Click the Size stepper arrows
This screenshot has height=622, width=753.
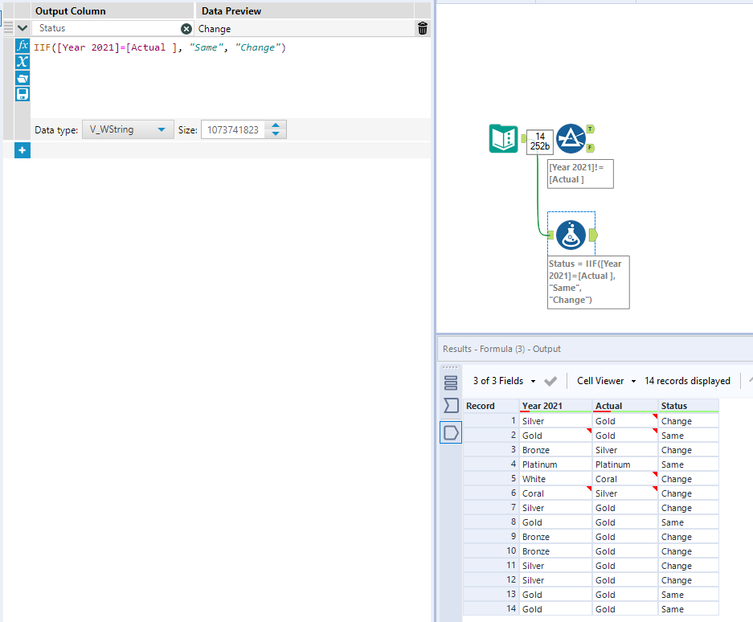pos(277,130)
